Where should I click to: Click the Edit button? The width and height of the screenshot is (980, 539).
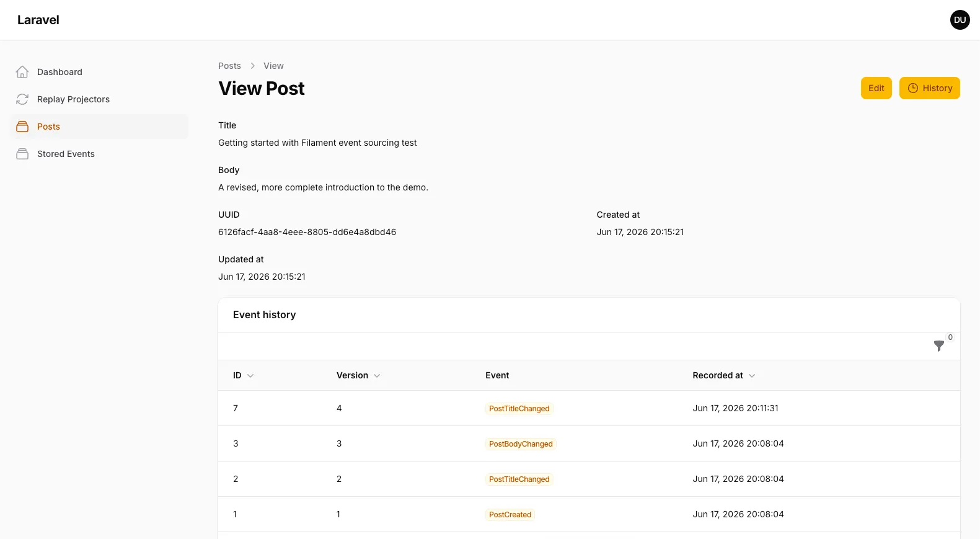point(876,88)
